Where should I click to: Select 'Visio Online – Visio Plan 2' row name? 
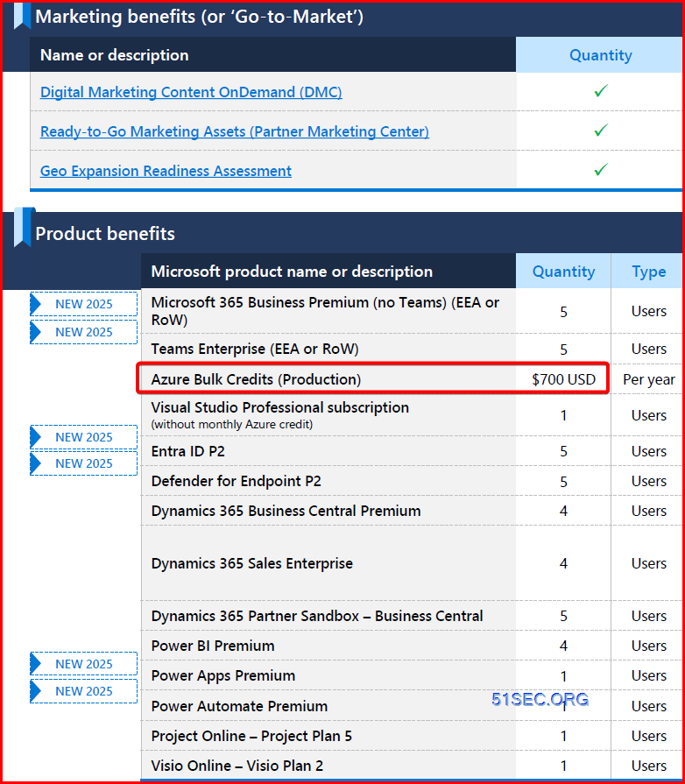click(x=237, y=766)
